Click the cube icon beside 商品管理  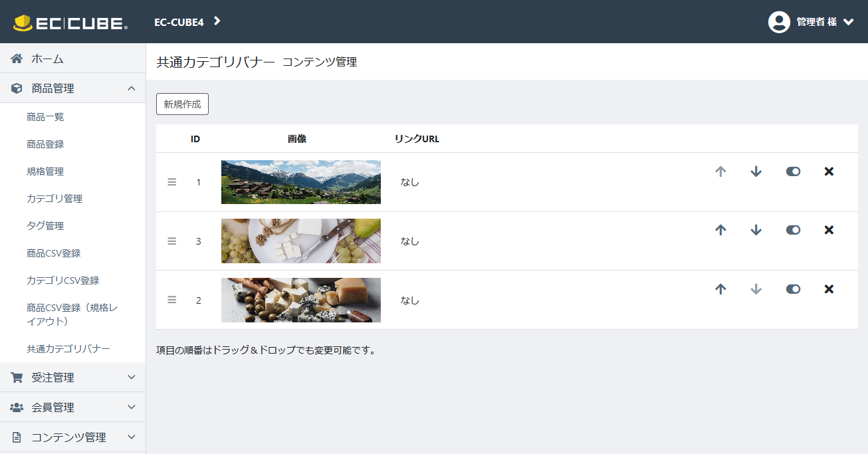pyautogui.click(x=17, y=88)
